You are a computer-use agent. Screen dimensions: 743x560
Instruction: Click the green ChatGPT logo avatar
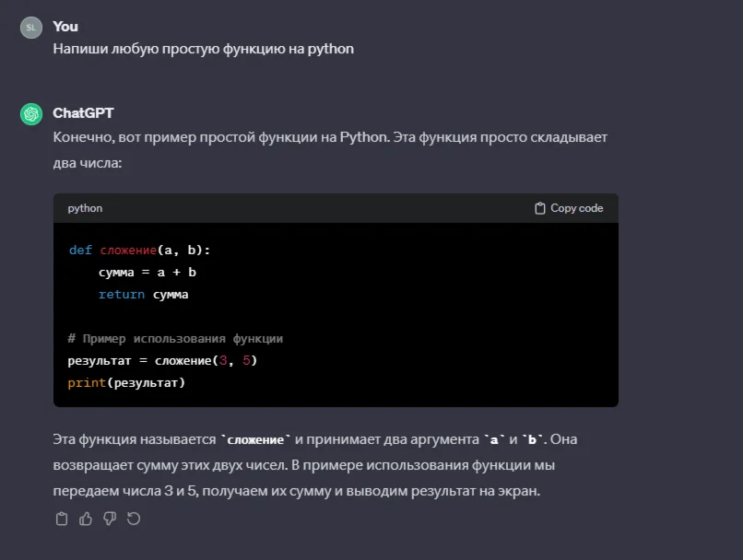[x=31, y=113]
